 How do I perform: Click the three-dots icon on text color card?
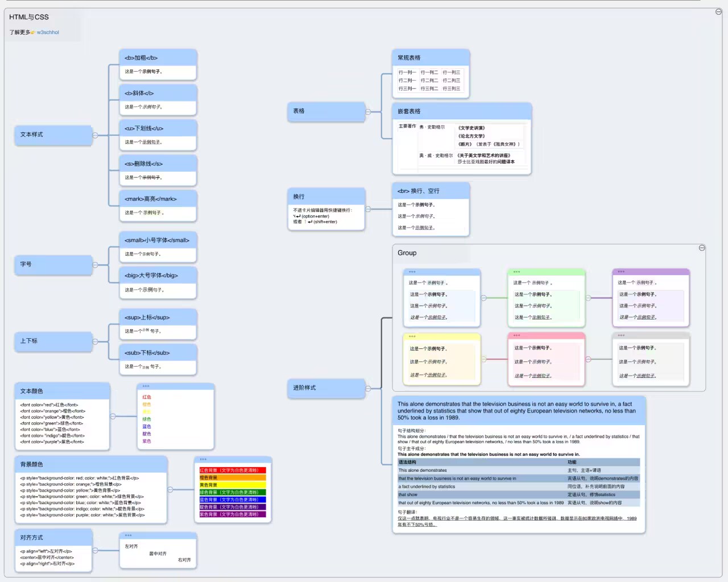click(x=146, y=386)
